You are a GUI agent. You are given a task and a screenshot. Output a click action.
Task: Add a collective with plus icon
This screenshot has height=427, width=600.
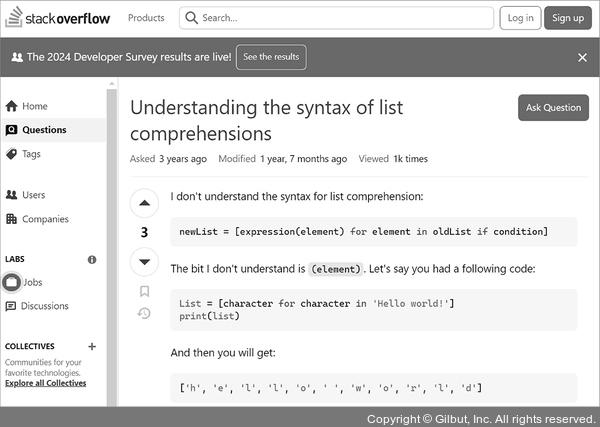[92, 347]
